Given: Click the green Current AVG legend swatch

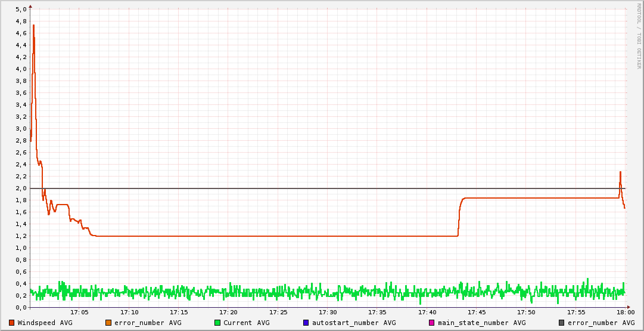Looking at the screenshot, I should pyautogui.click(x=217, y=323).
